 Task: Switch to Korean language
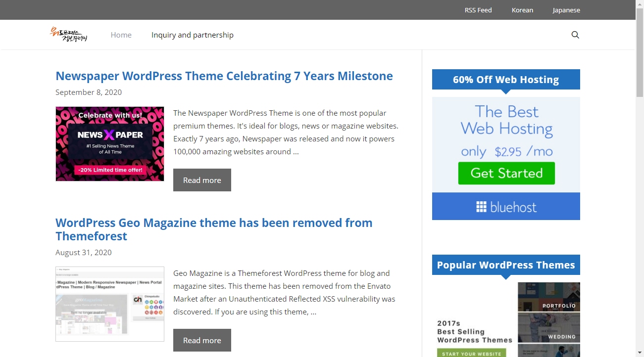pos(522,10)
